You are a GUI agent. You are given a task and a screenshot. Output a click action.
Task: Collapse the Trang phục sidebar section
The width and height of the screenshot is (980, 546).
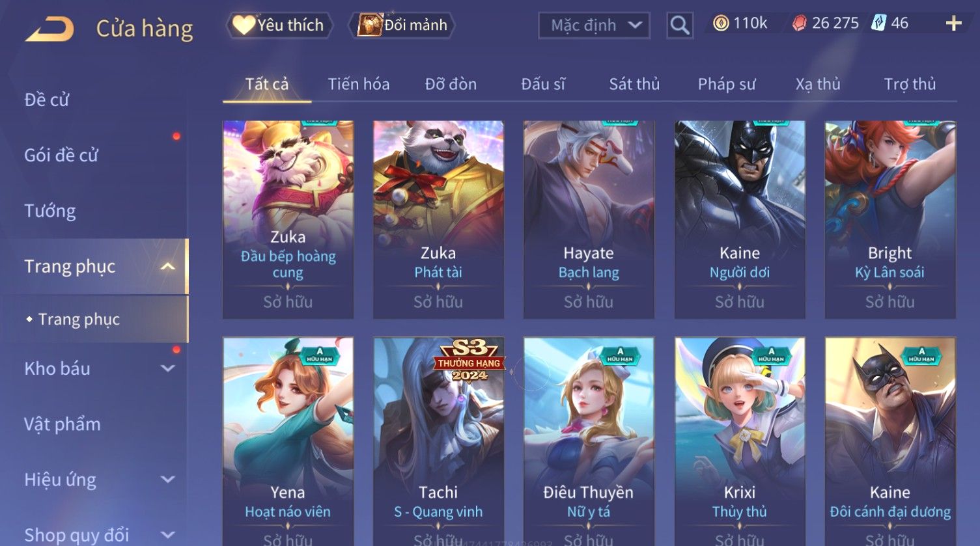(167, 266)
